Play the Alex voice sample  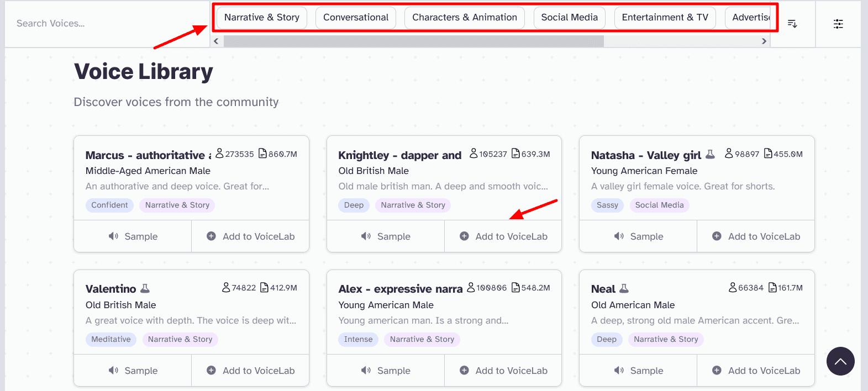point(386,371)
